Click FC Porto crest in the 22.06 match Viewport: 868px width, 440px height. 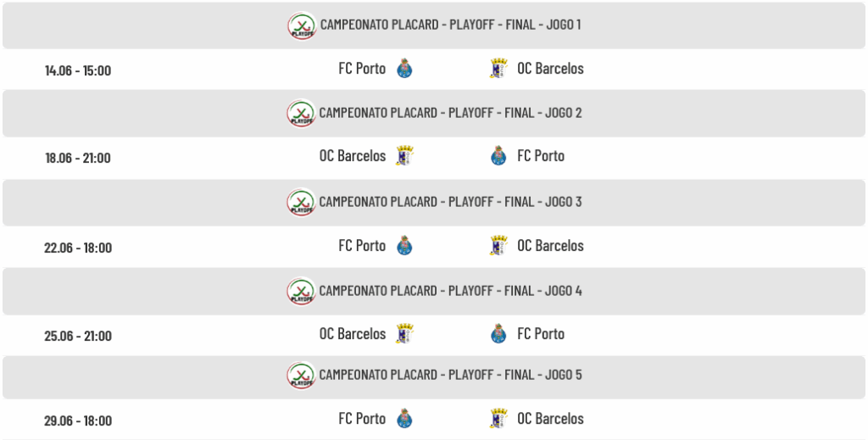404,245
